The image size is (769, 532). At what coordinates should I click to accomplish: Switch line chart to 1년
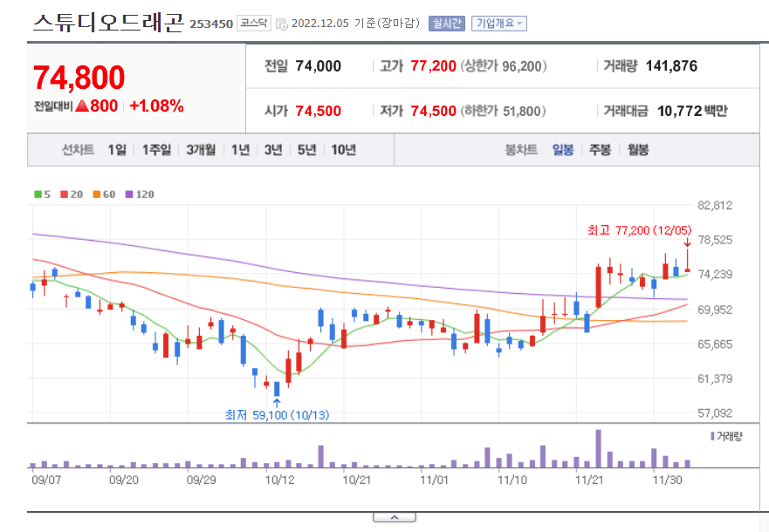(240, 150)
